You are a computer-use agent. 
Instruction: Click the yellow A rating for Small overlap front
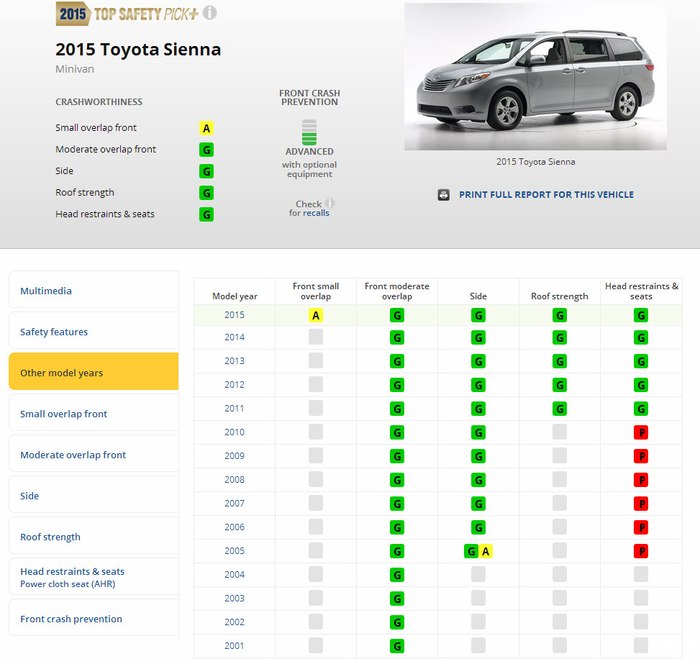coord(206,128)
